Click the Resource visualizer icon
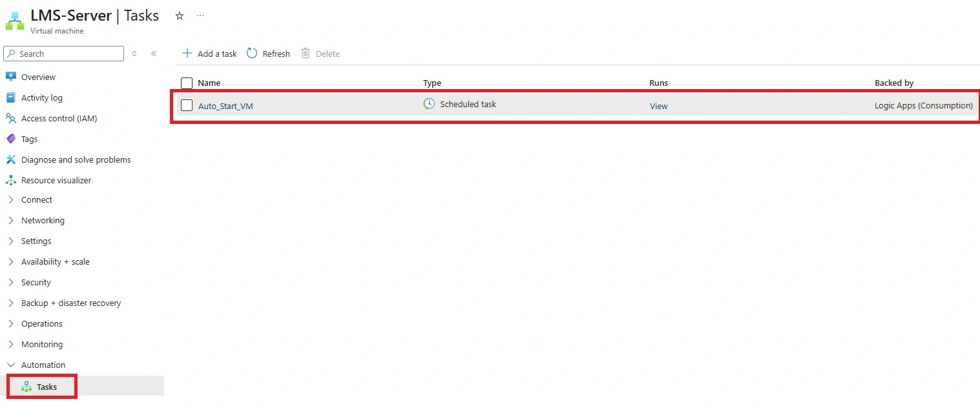 (x=11, y=180)
